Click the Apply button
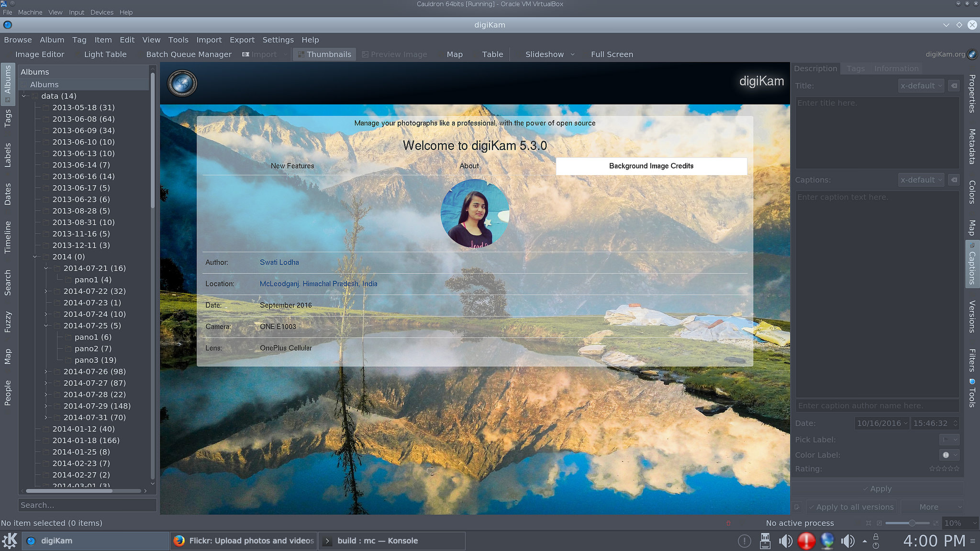The height and width of the screenshot is (551, 980). [x=877, y=489]
